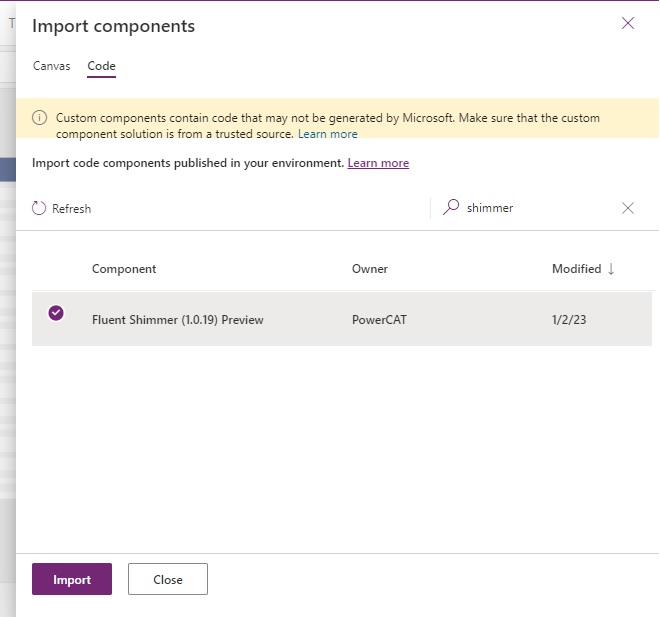The height and width of the screenshot is (617, 660).
Task: Select the Code tab
Action: point(101,66)
